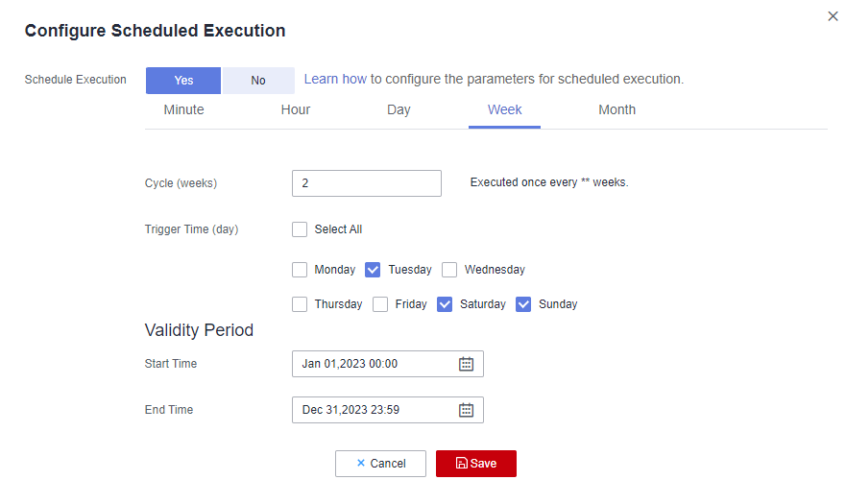Set Schedule Execution to No
846x504 pixels.
point(258,81)
